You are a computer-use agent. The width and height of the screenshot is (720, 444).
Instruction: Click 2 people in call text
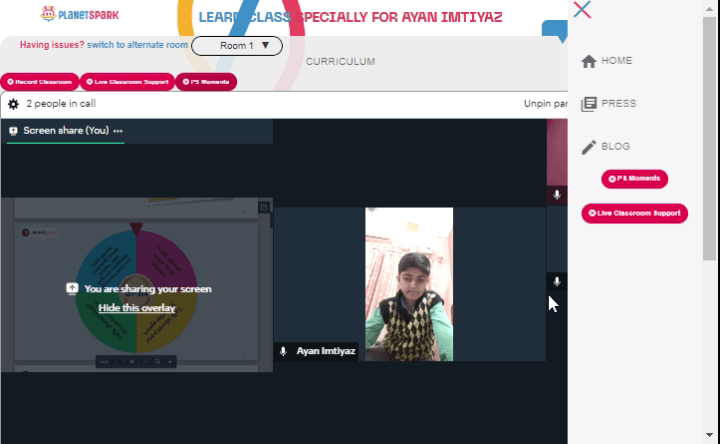click(61, 104)
